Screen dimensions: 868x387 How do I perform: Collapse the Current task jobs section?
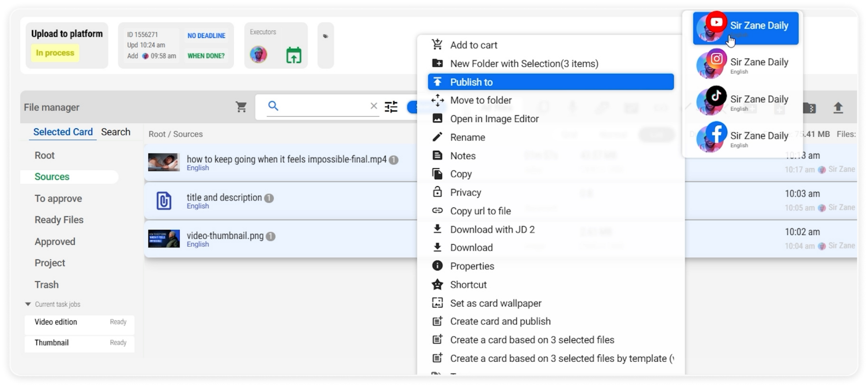[x=28, y=304]
